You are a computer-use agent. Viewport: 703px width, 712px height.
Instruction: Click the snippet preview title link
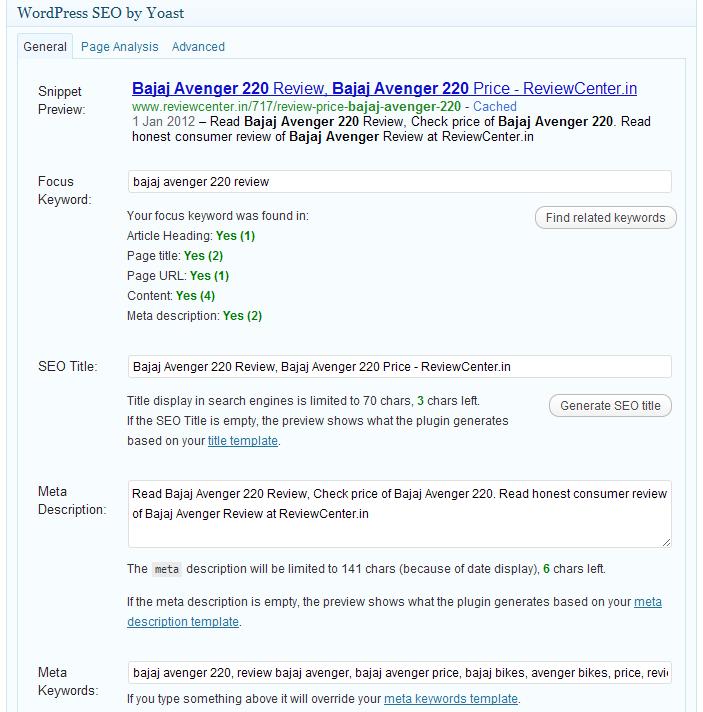tap(384, 88)
